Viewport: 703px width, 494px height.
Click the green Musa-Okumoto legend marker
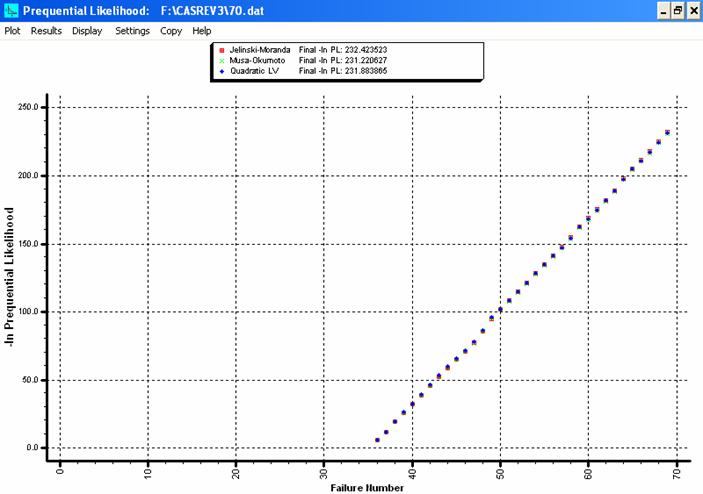[220, 59]
